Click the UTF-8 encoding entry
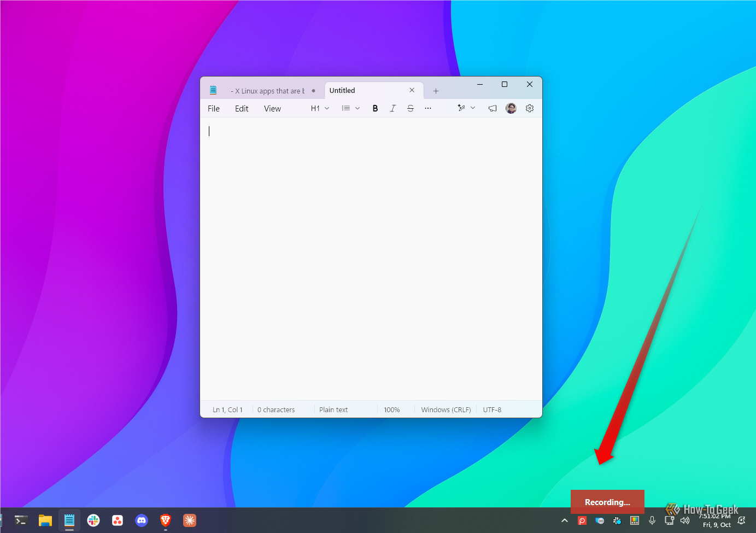 click(x=492, y=409)
